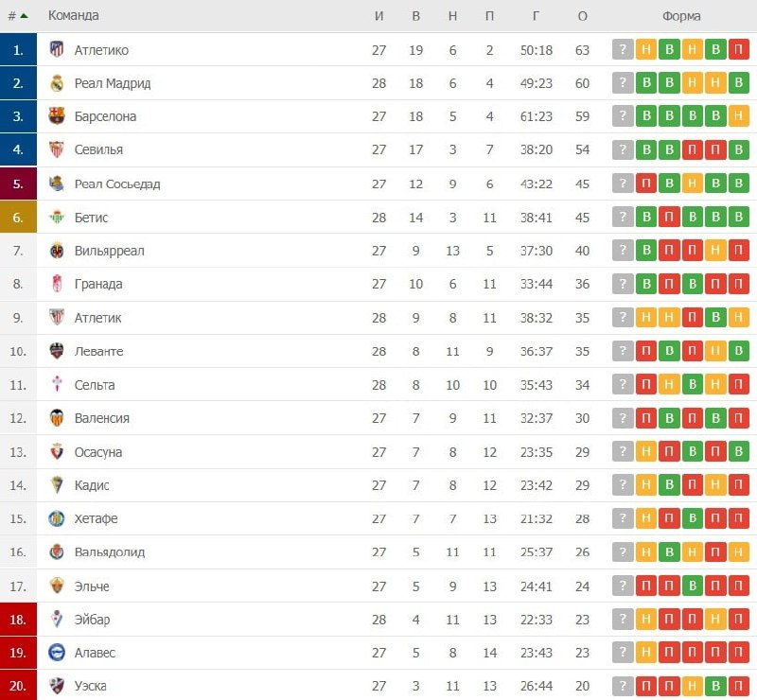Click the Уэска club crest icon
Viewport: 757px width, 700px height.
click(x=57, y=686)
